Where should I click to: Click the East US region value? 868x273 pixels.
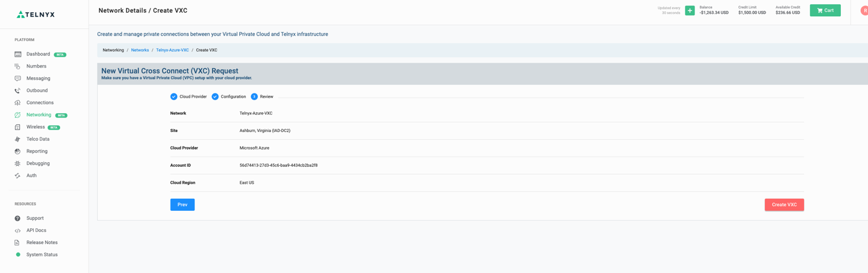click(247, 183)
